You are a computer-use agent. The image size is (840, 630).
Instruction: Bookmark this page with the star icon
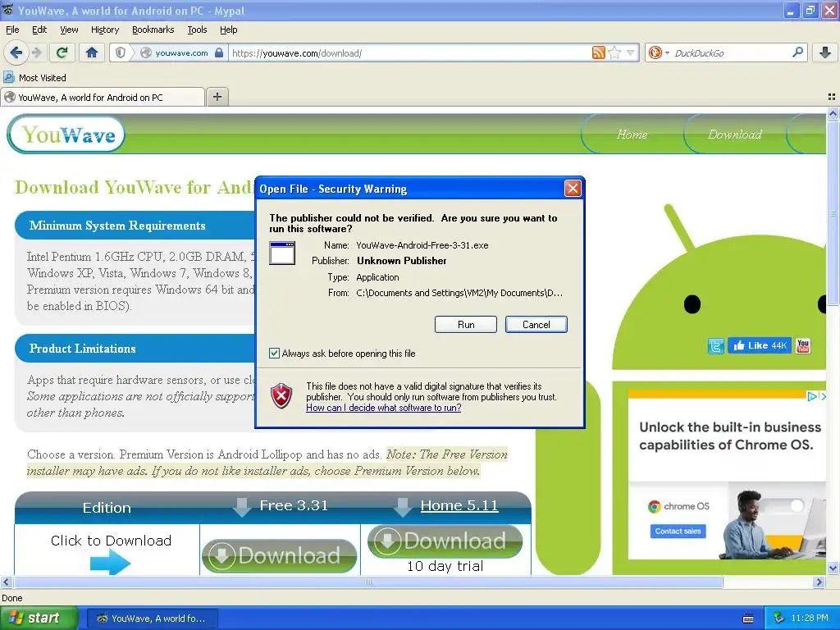point(615,52)
